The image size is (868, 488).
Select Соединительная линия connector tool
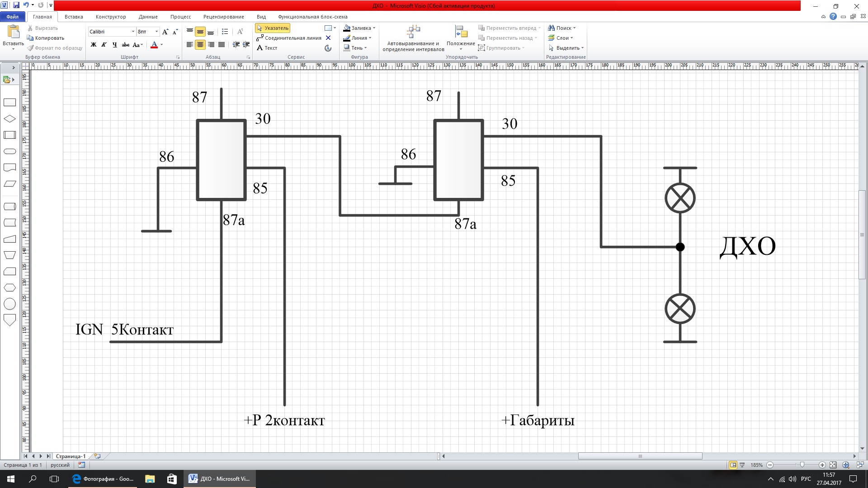tap(288, 38)
